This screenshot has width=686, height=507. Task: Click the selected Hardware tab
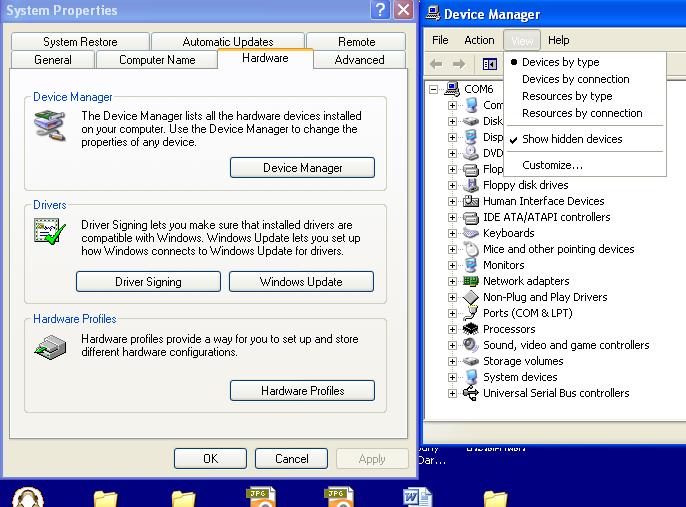pyautogui.click(x=265, y=58)
